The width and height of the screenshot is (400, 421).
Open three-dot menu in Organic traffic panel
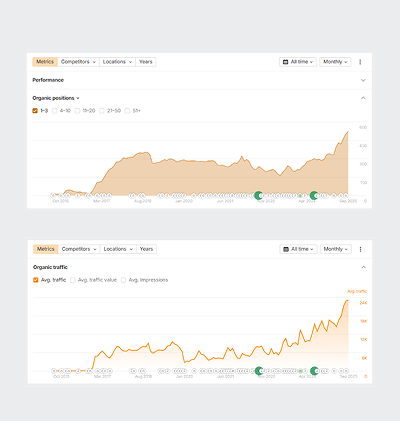pyautogui.click(x=360, y=249)
